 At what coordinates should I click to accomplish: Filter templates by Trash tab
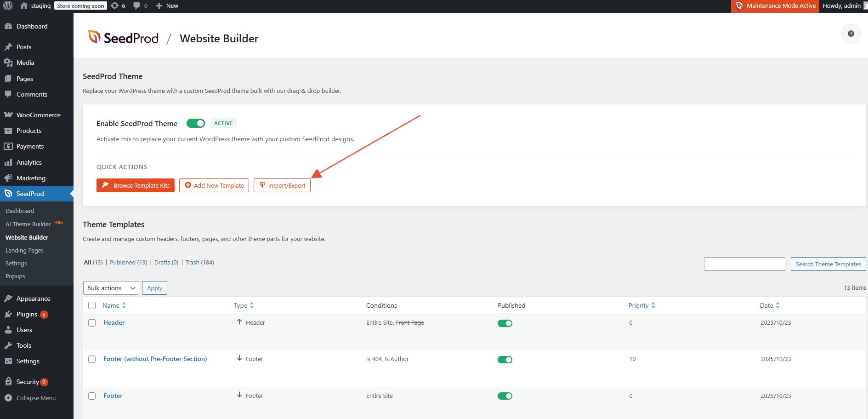coord(192,262)
